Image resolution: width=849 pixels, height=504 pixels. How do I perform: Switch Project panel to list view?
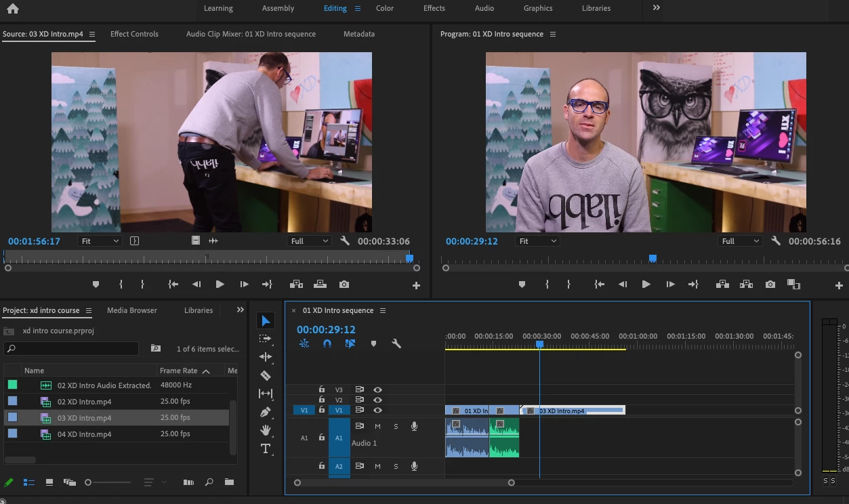coord(29,482)
